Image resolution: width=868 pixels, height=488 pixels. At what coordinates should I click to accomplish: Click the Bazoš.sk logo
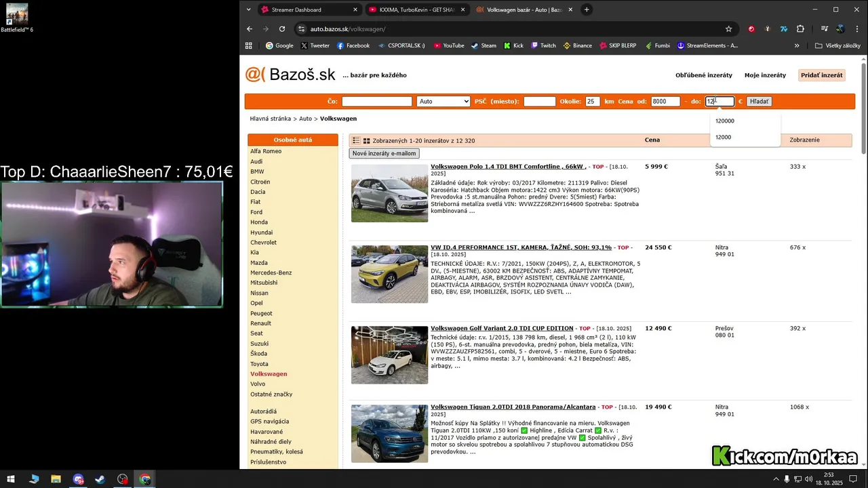click(290, 75)
